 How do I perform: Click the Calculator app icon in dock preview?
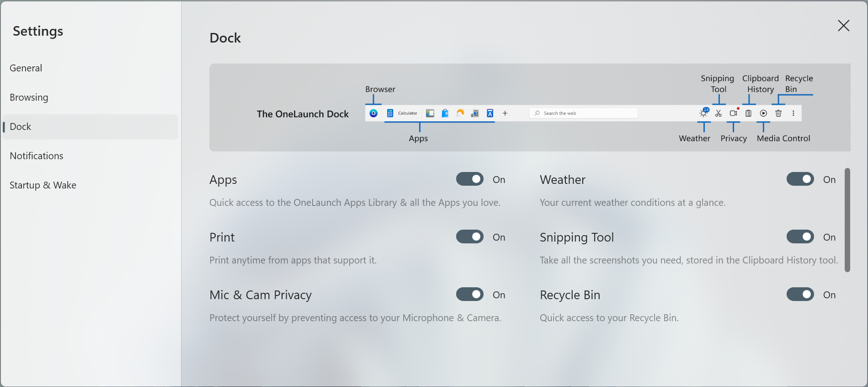click(x=390, y=113)
